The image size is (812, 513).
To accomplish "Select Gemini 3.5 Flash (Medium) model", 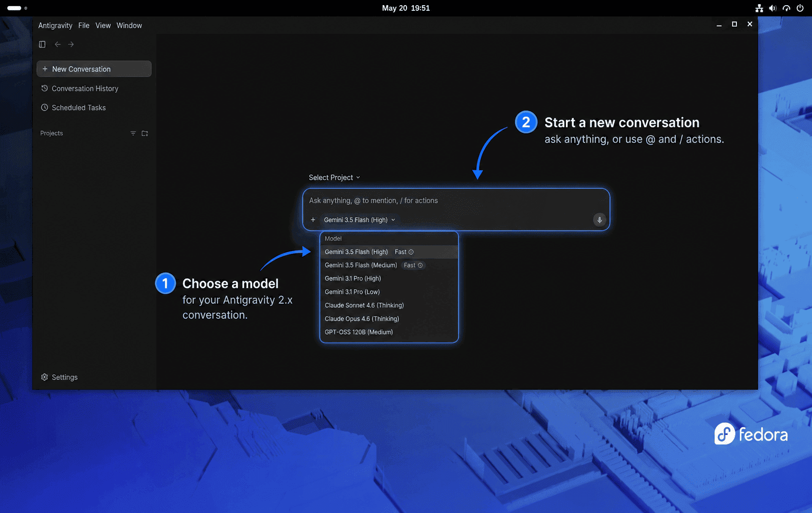I will click(x=389, y=266).
